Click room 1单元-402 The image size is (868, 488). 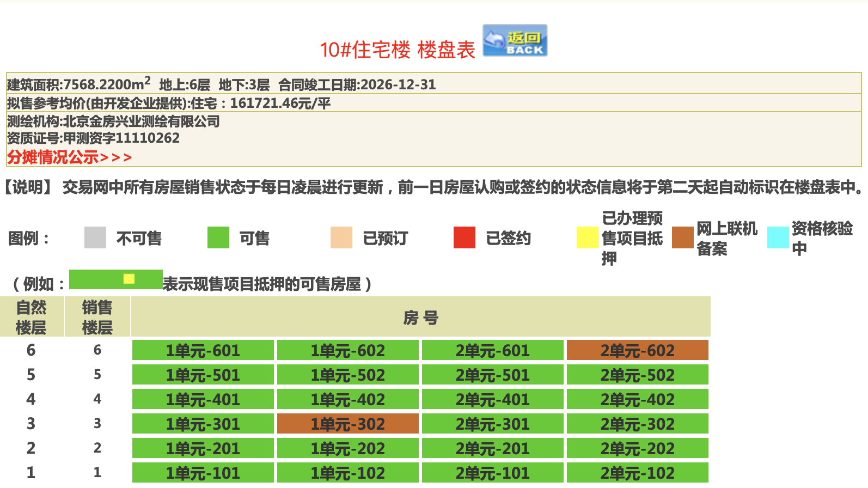(x=347, y=399)
